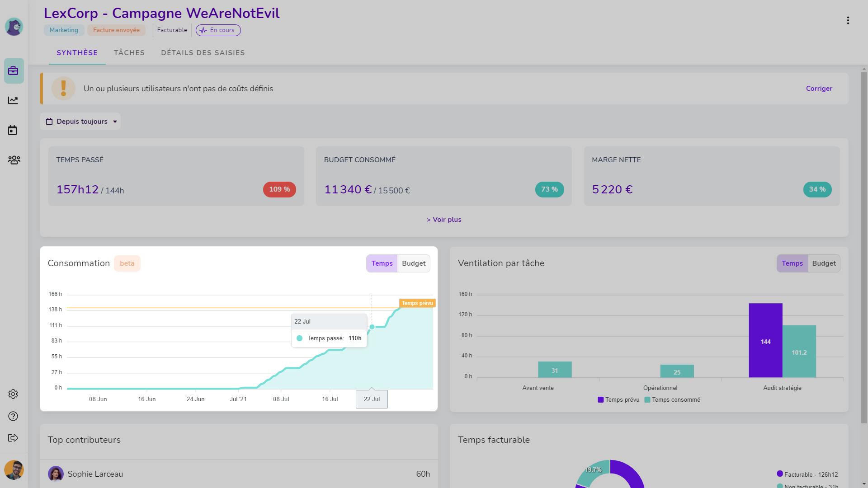Click Sophie Larceau's avatar
Screen dimensions: 868x488
[56, 474]
